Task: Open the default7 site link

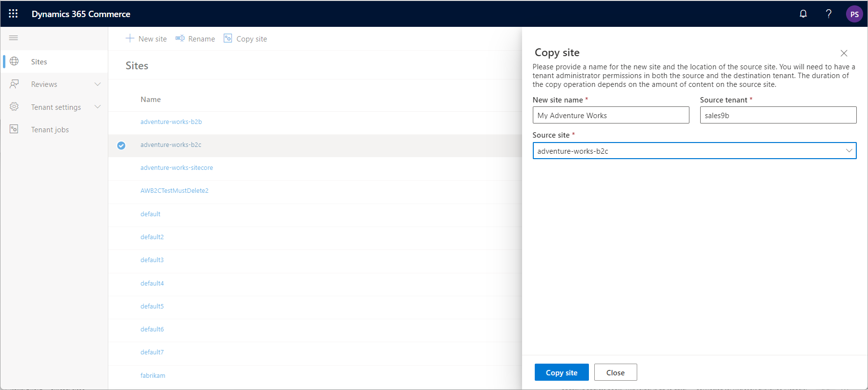Action: point(152,352)
